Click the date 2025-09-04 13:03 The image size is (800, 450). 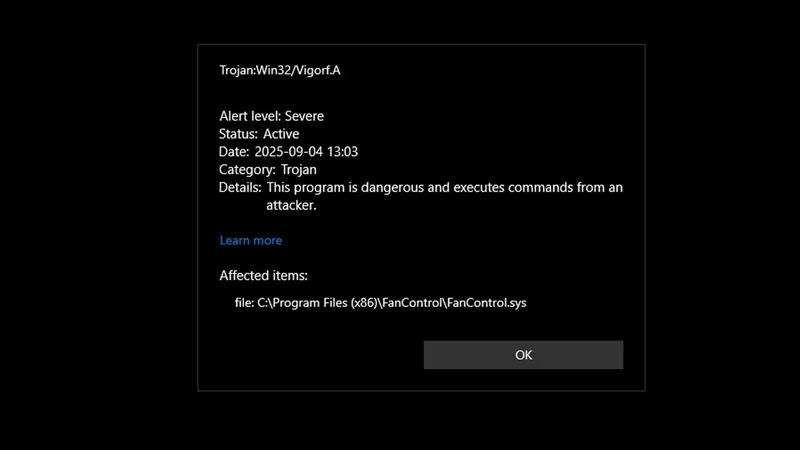click(306, 152)
